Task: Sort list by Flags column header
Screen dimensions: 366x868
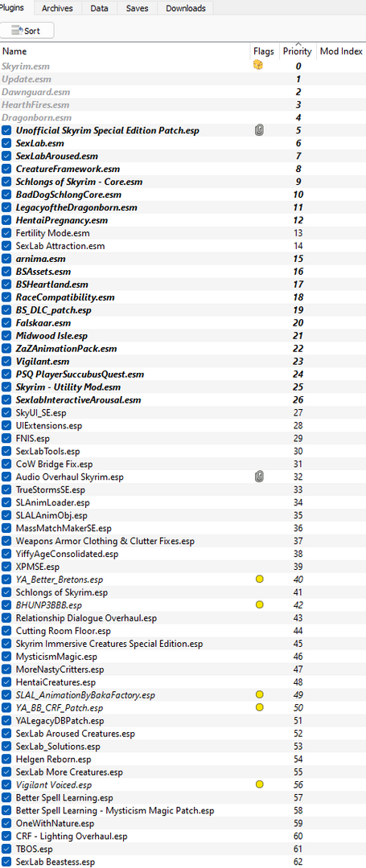Action: 264,51
